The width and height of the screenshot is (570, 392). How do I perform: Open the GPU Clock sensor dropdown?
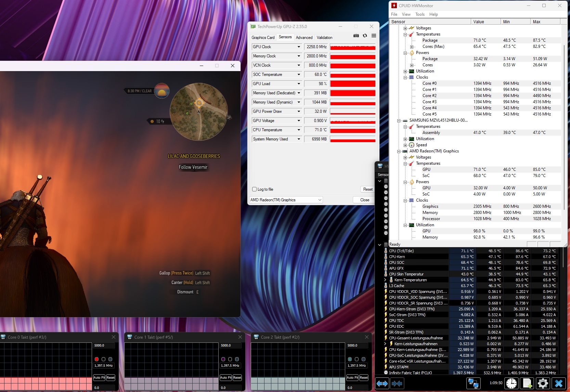(x=299, y=47)
